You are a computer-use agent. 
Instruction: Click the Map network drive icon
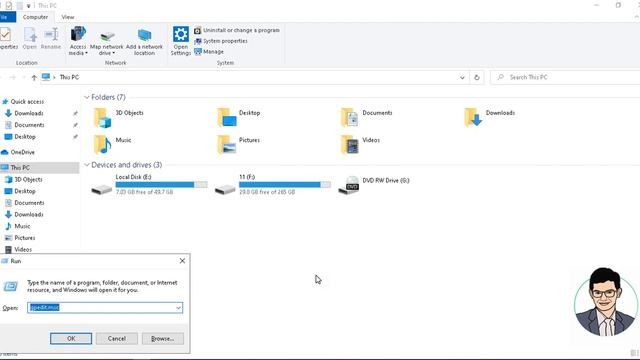coord(107,36)
